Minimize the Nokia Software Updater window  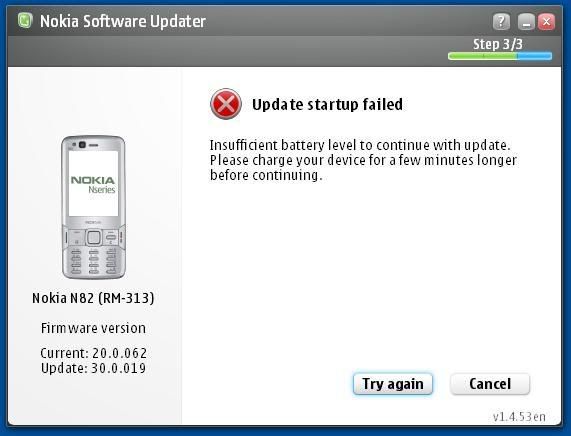[x=526, y=22]
